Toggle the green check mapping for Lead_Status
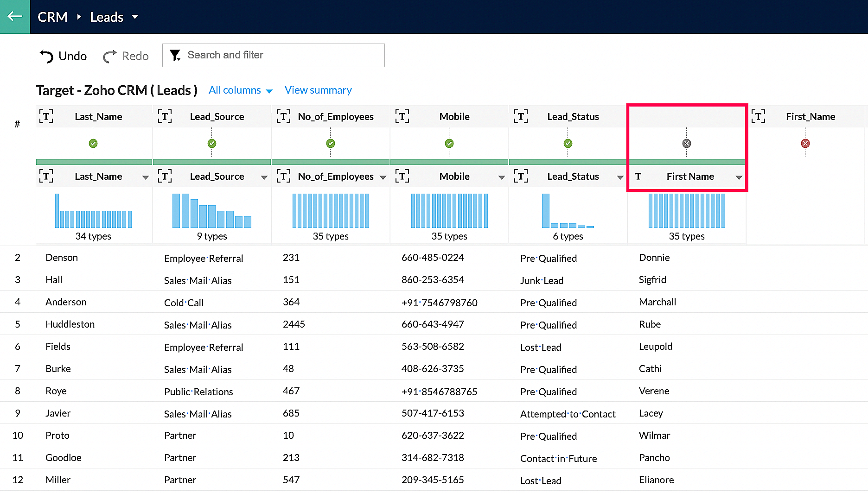Viewport: 868px width, 493px height. (x=568, y=144)
